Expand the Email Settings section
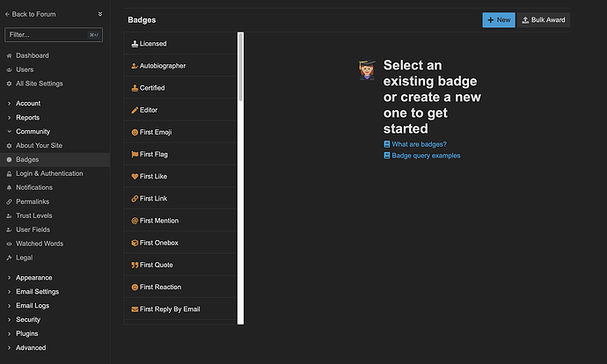 pos(9,292)
